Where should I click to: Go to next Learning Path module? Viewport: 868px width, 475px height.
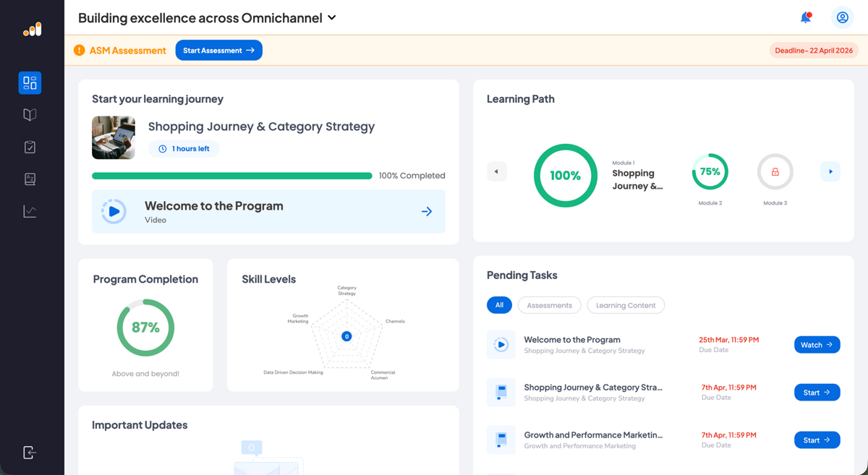point(830,172)
